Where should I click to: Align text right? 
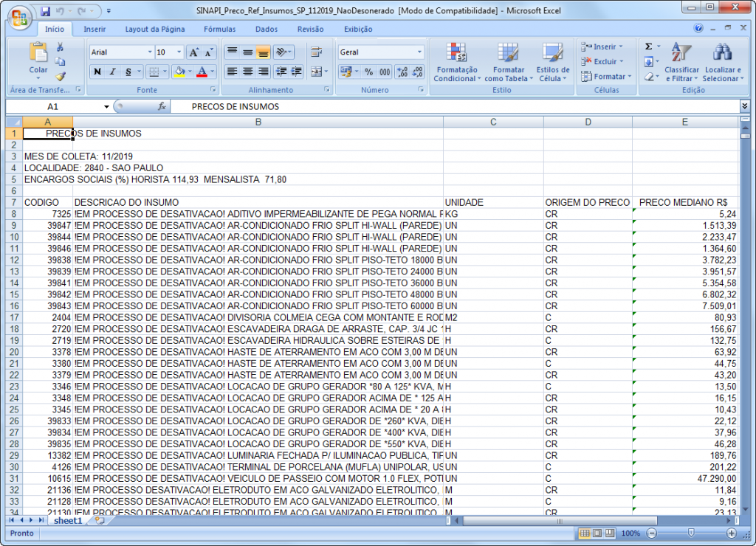click(x=263, y=72)
